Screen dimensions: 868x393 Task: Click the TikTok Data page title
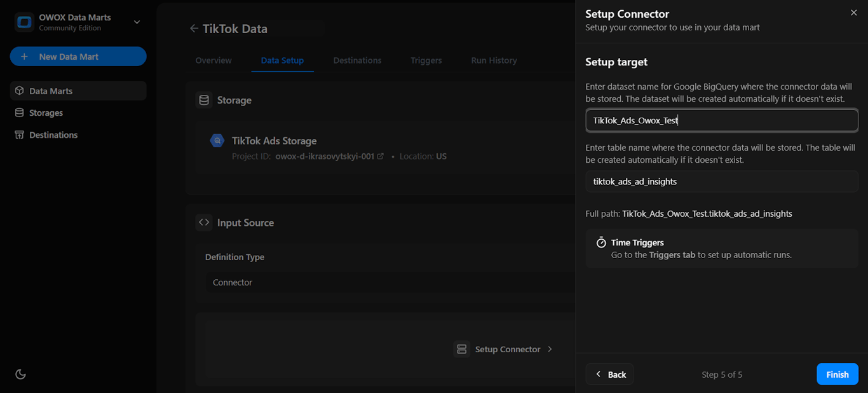235,29
